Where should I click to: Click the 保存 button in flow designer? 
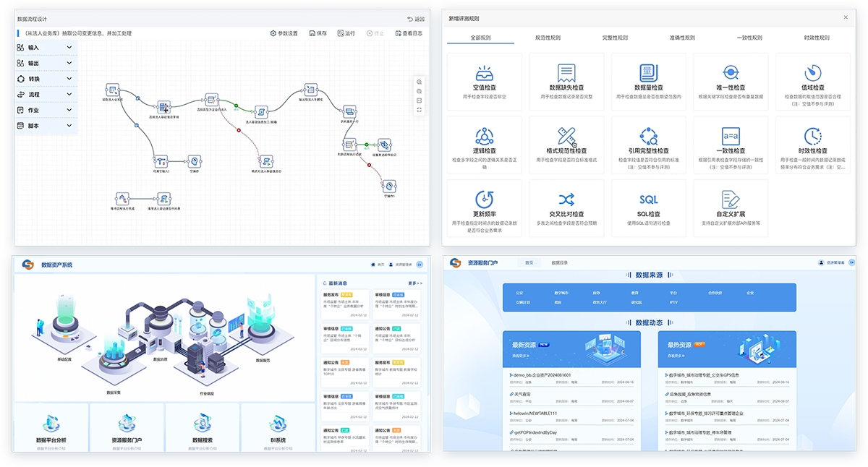click(x=318, y=33)
